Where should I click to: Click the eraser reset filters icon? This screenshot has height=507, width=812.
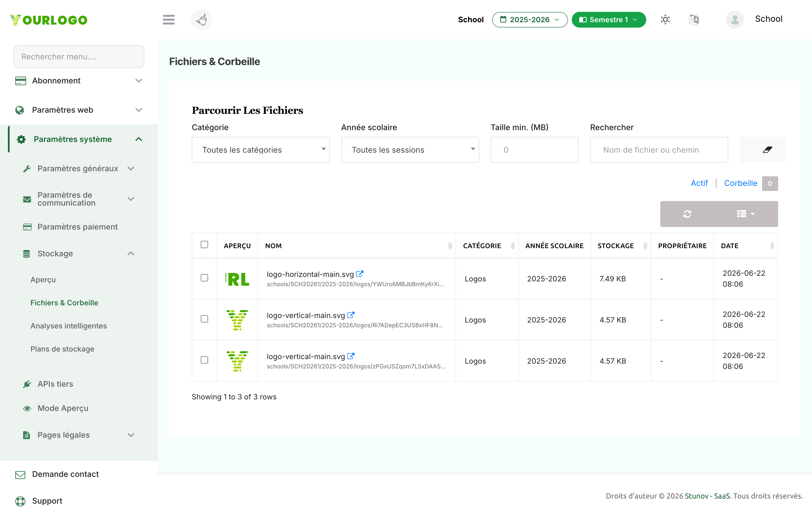(762, 150)
